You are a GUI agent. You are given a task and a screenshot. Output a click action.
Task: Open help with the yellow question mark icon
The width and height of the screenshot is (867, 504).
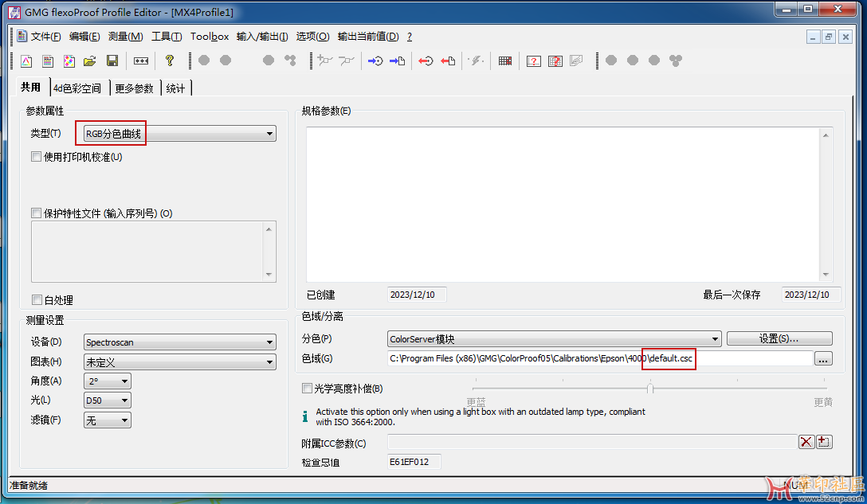[x=170, y=61]
